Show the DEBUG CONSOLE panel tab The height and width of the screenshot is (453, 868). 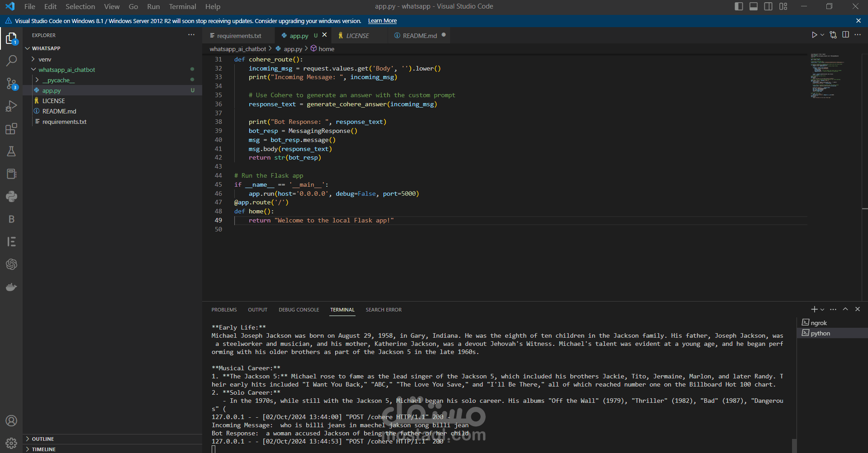[299, 310]
